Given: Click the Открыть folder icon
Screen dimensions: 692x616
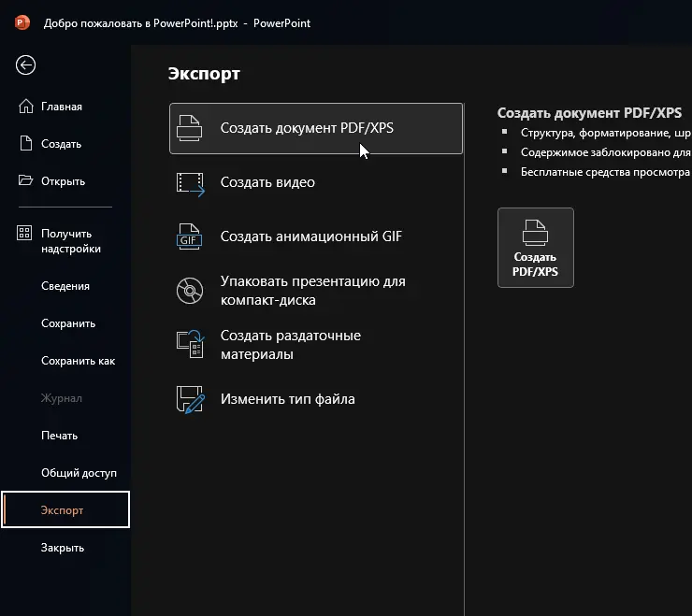Looking at the screenshot, I should point(25,181).
